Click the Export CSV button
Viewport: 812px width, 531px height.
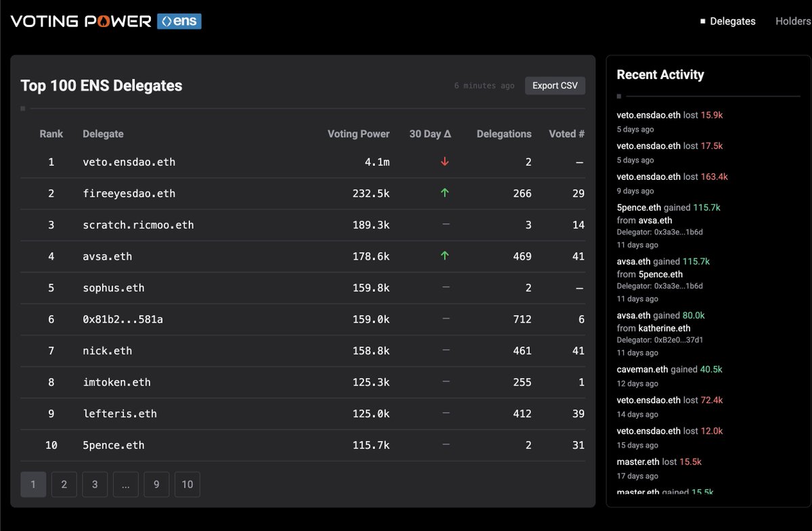pos(555,85)
